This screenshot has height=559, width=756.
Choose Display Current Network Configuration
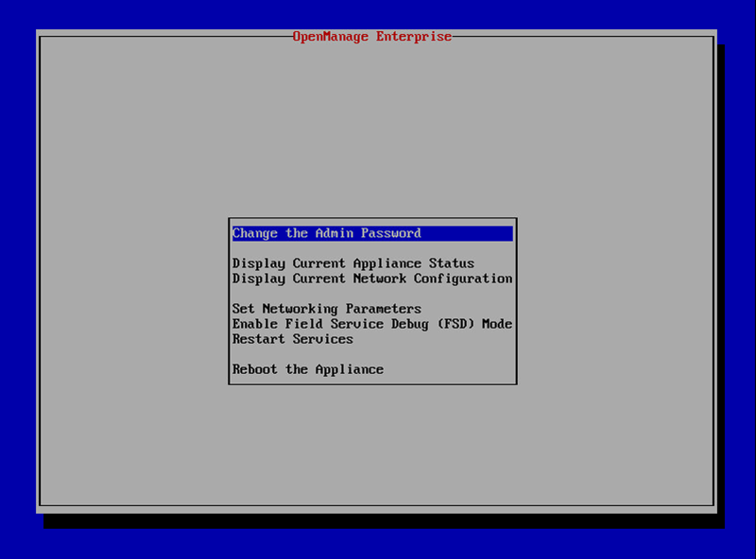click(x=372, y=279)
